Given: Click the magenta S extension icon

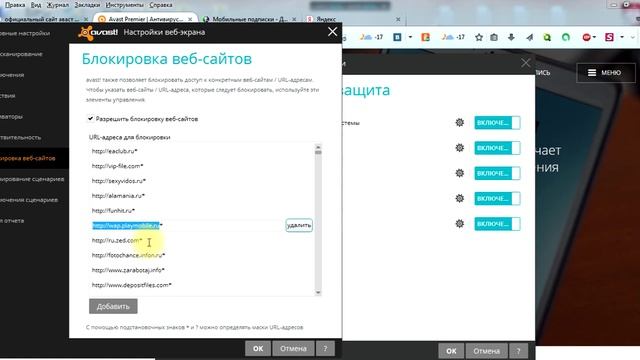Looking at the screenshot, I should click(x=609, y=37).
